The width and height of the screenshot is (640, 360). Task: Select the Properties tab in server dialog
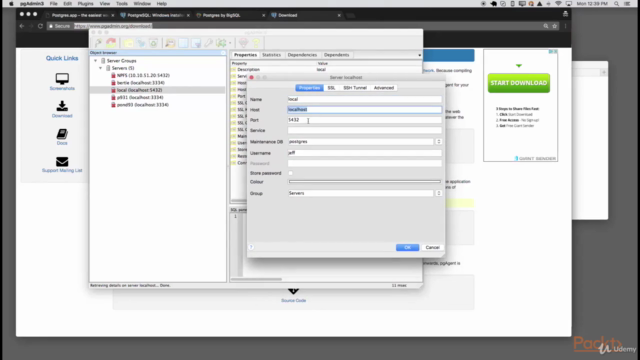(x=309, y=88)
